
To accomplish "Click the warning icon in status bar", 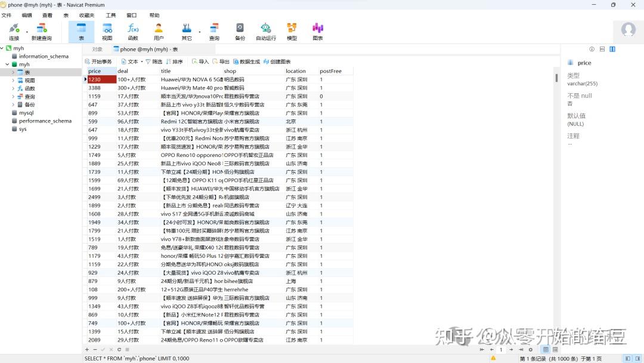I will tap(493, 358).
